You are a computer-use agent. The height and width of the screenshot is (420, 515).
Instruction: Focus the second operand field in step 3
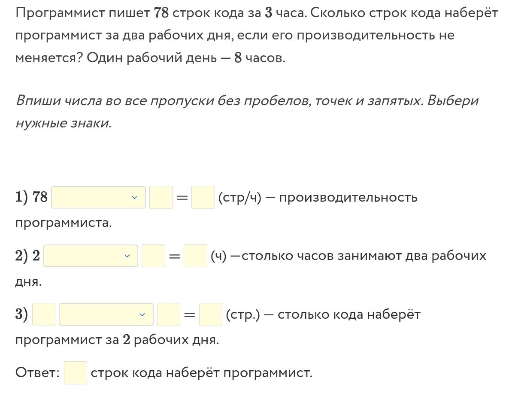169,314
